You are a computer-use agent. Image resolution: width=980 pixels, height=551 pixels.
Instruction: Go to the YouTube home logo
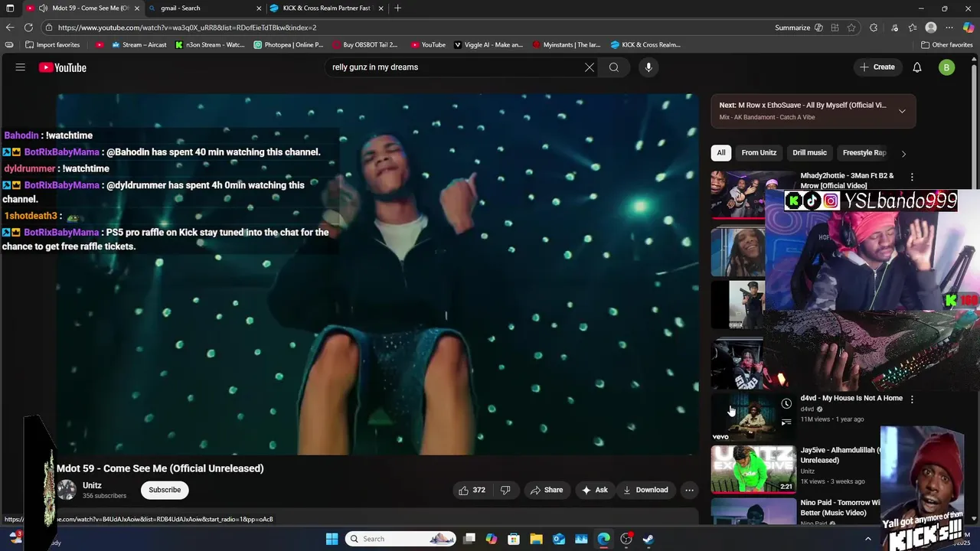[63, 67]
